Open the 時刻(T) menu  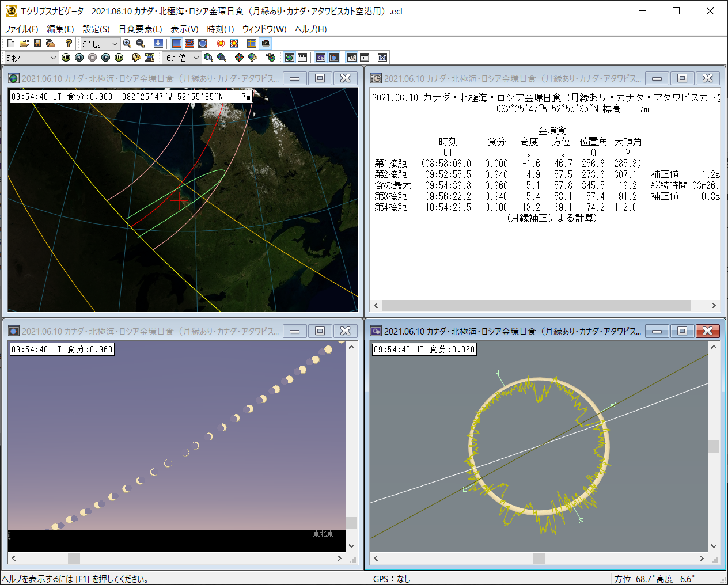tap(220, 29)
